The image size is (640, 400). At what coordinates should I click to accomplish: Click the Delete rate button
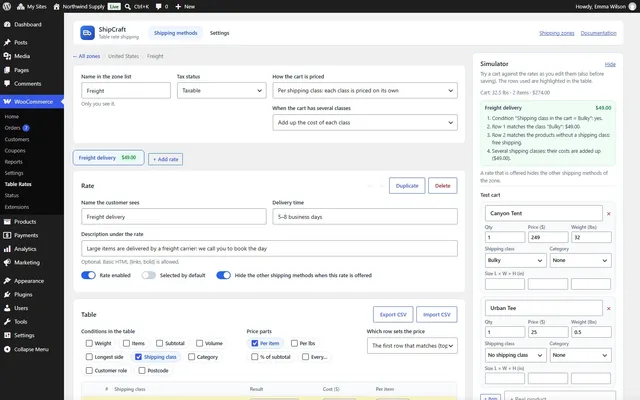point(442,186)
